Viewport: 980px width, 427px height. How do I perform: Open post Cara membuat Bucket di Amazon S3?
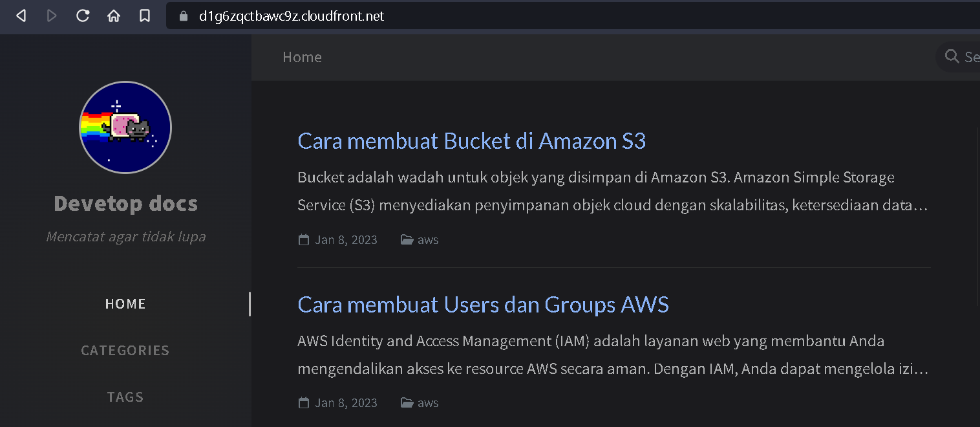[471, 141]
